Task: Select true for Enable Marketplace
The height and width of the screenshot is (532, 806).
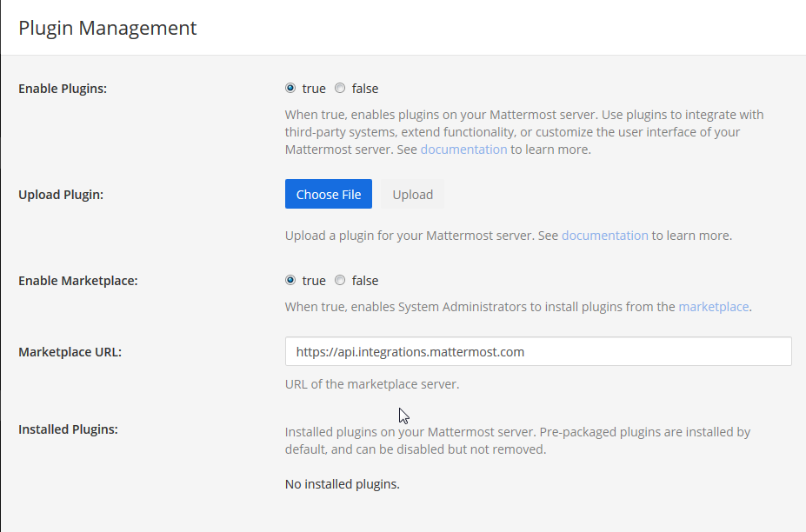Action: pos(290,280)
